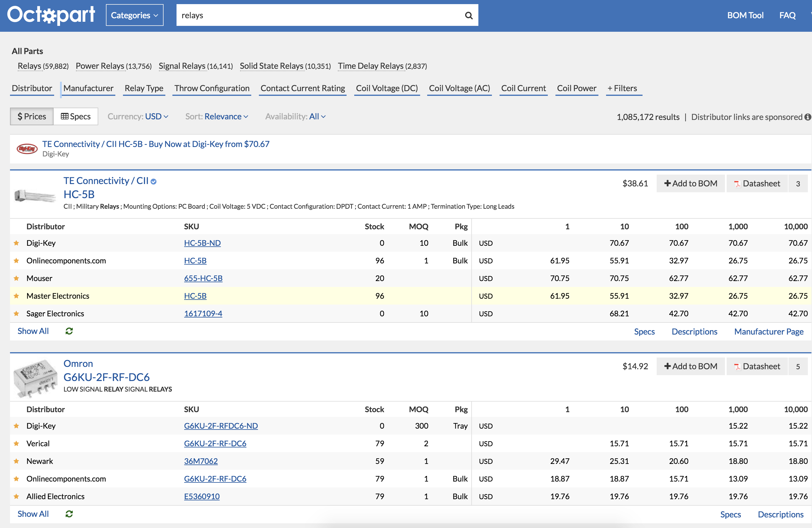The width and height of the screenshot is (812, 528).
Task: Open the Relay Type filter
Action: (x=144, y=88)
